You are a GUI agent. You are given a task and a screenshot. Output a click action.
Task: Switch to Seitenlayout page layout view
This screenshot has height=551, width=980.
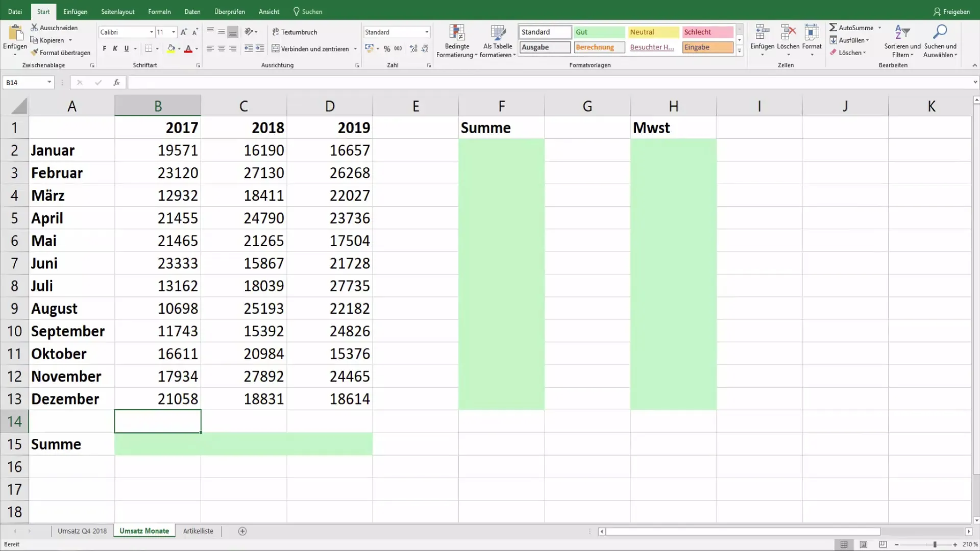coord(863,544)
